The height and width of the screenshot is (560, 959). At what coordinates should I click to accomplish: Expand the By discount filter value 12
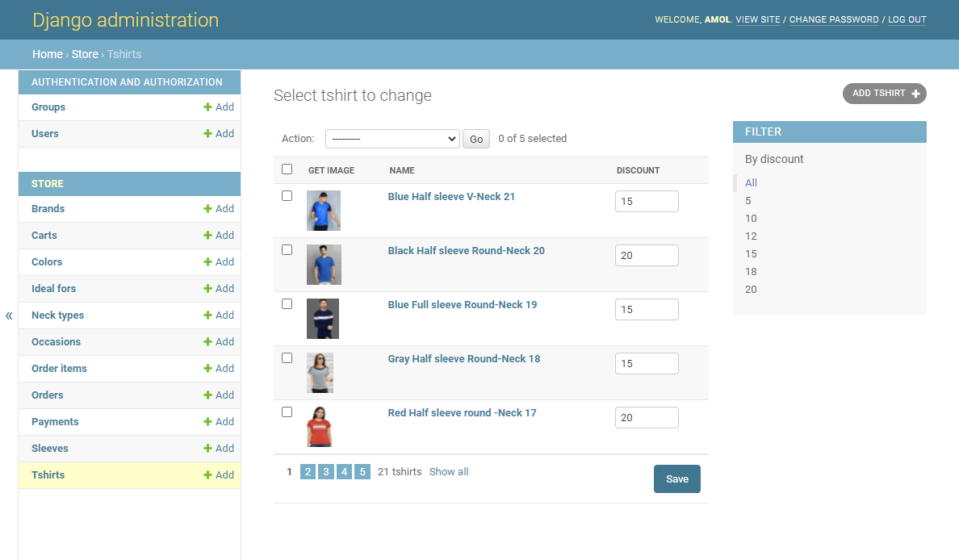(751, 236)
